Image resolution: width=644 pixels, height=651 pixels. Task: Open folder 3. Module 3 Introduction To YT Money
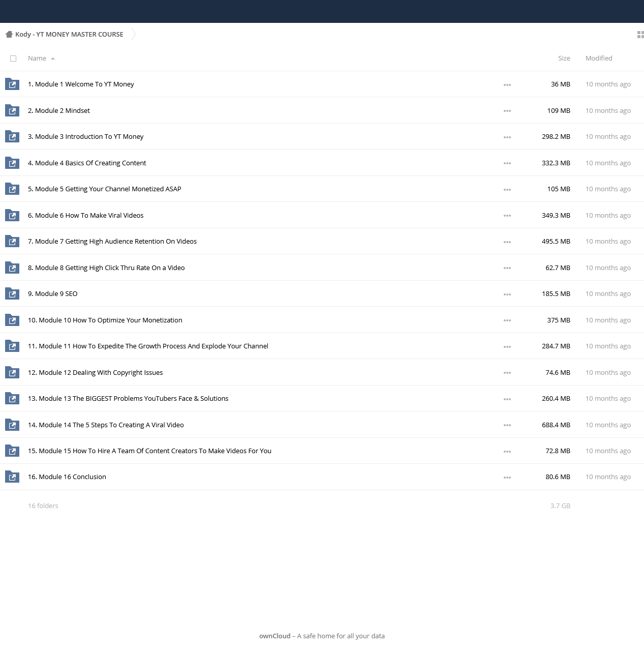tap(86, 137)
